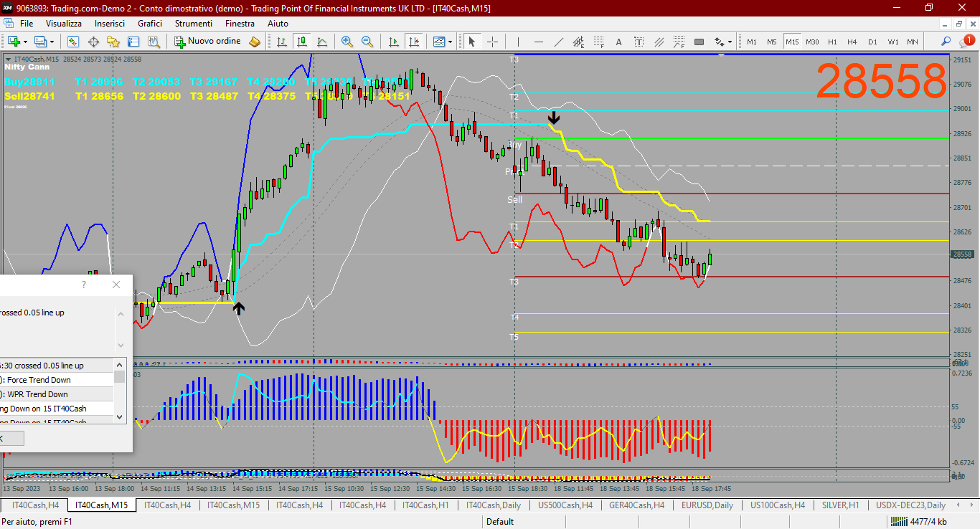Open the chart profiles tool
Screen dimensions: 980x529
click(40, 42)
